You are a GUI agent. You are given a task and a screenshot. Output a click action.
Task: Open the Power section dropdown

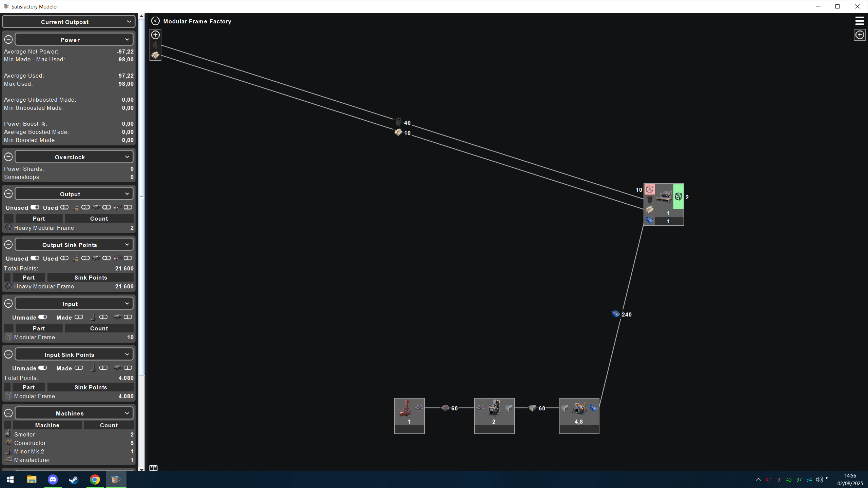(74, 40)
